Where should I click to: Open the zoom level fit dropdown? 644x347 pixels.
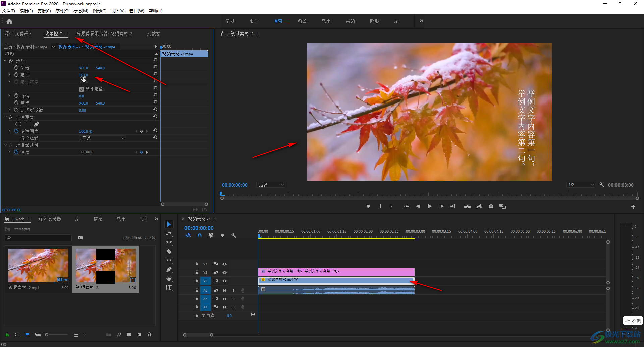point(271,185)
